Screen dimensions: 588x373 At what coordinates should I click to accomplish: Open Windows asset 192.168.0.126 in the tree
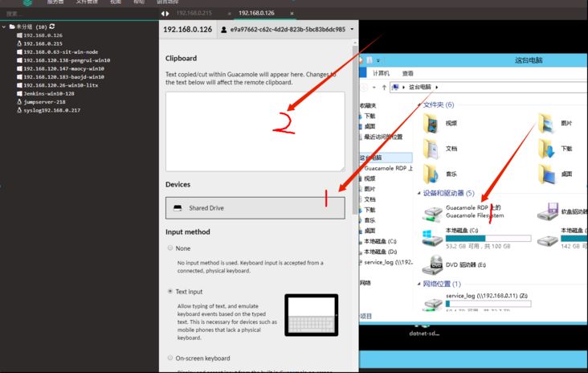click(x=39, y=35)
